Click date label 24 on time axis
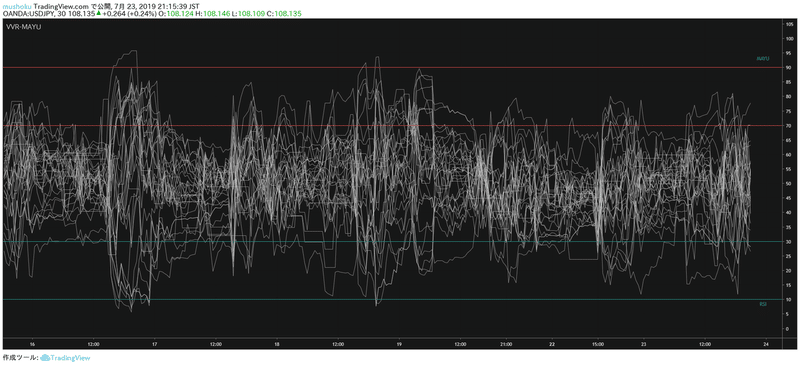 766,345
